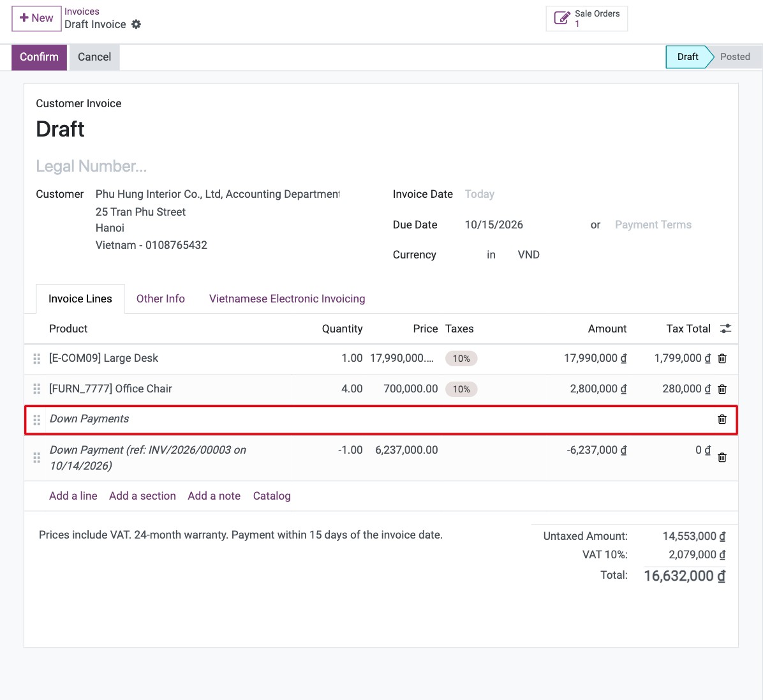Delete the Large Desk invoice line
This screenshot has height=700, width=763.
click(x=722, y=359)
